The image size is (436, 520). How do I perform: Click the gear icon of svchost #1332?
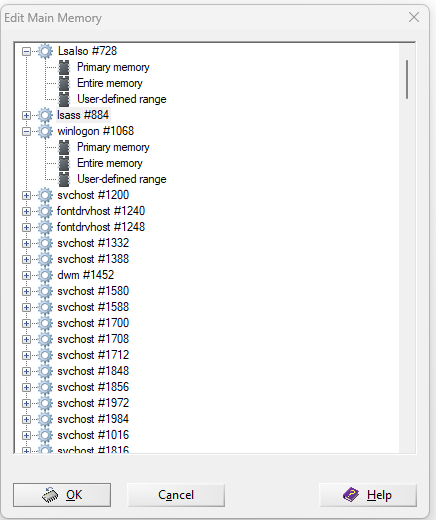(x=45, y=243)
